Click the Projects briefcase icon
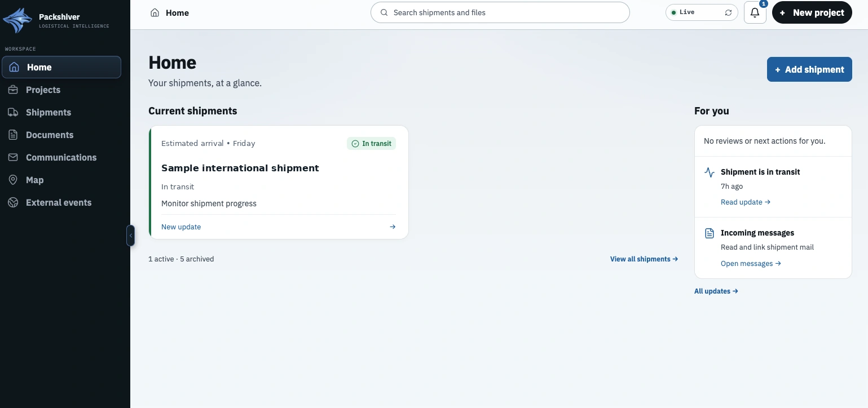 13,90
